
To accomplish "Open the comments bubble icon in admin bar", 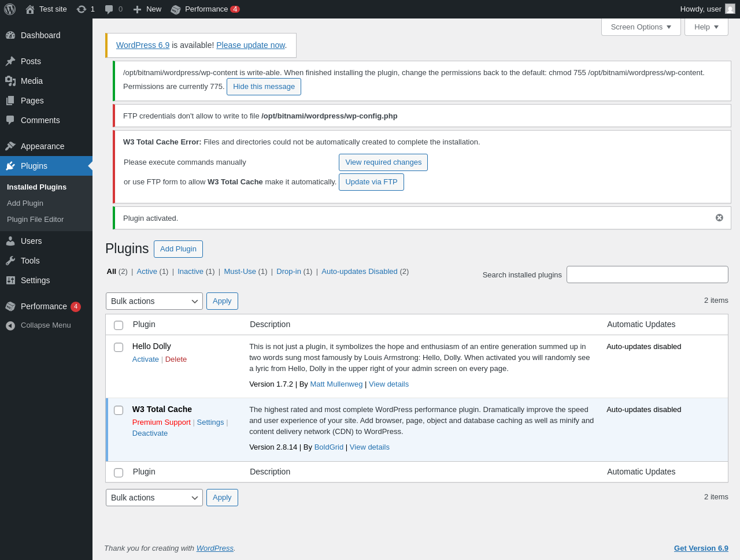I will point(109,9).
